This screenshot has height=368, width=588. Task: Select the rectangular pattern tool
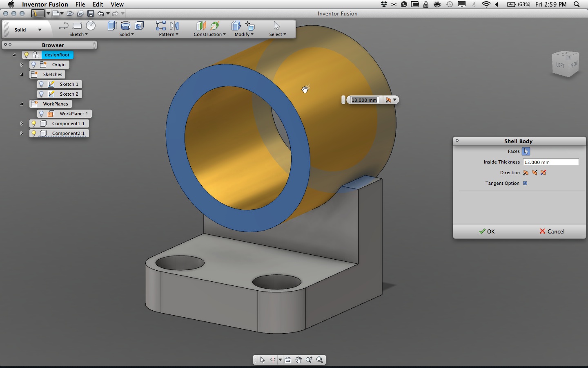tap(161, 26)
